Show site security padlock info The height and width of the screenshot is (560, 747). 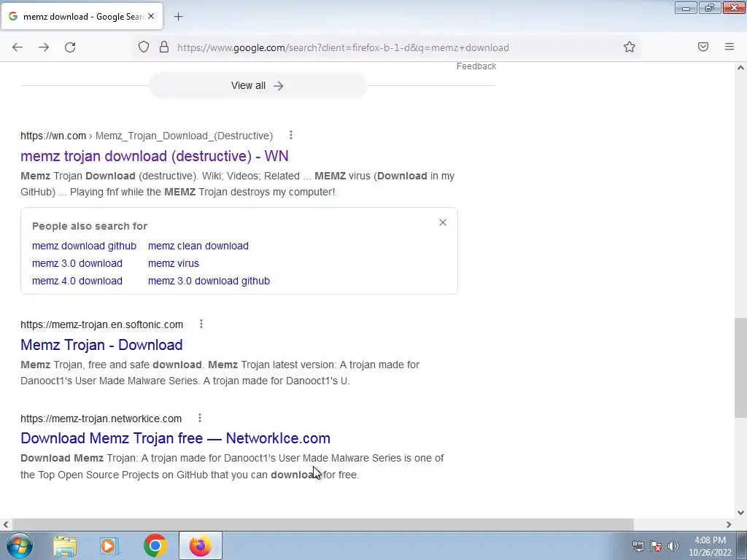pyautogui.click(x=164, y=47)
